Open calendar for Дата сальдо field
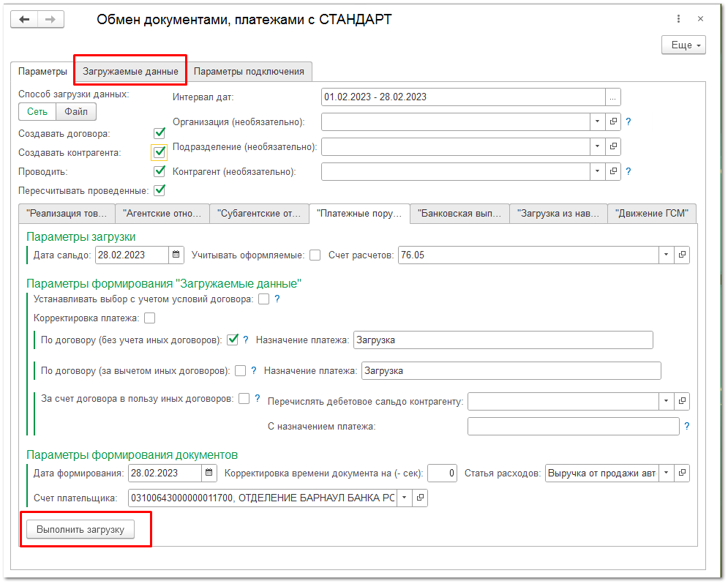Screen dimensions: 728x584 176,255
